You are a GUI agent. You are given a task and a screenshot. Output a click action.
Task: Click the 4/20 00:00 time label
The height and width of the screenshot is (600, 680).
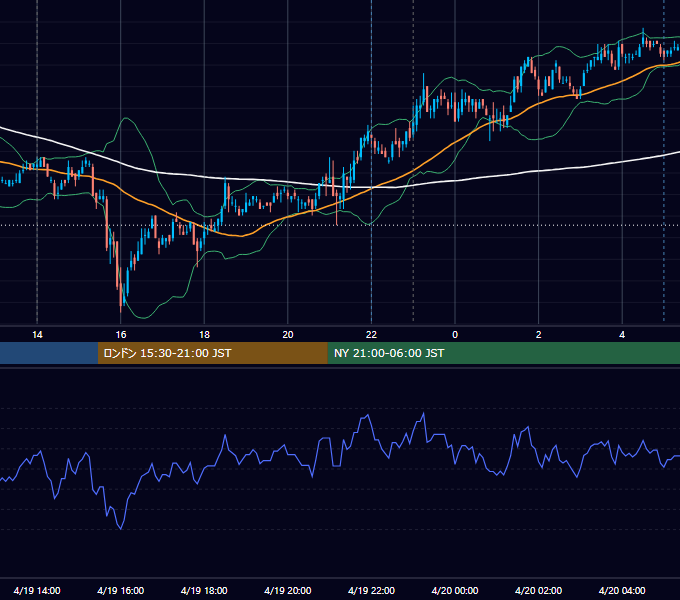455,590
